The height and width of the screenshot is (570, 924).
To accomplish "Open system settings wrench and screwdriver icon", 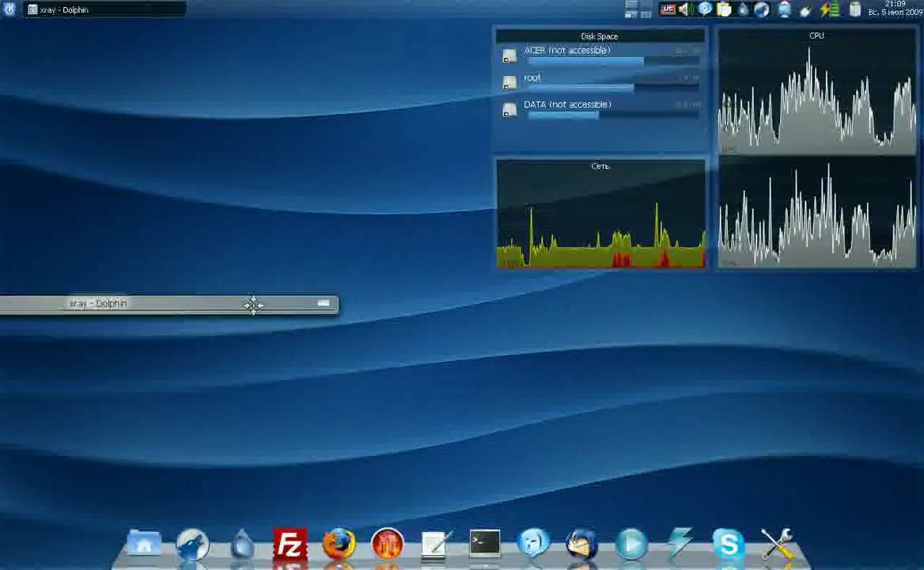I will pos(777,543).
